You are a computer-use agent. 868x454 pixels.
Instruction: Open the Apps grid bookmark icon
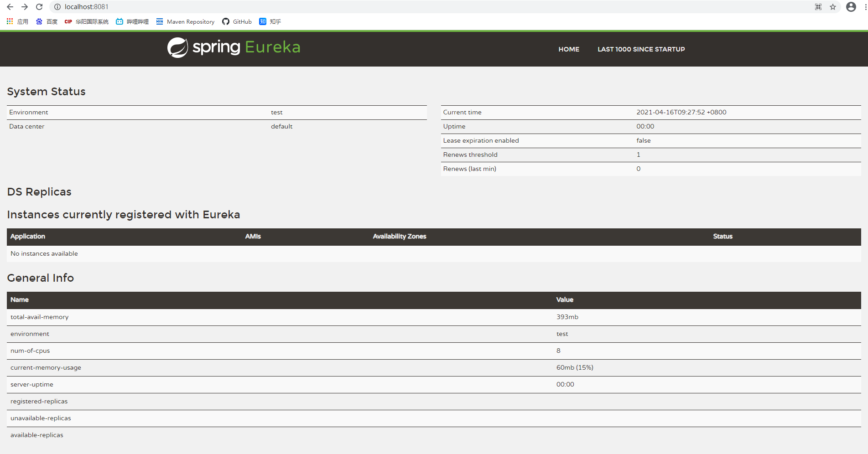[x=10, y=21]
